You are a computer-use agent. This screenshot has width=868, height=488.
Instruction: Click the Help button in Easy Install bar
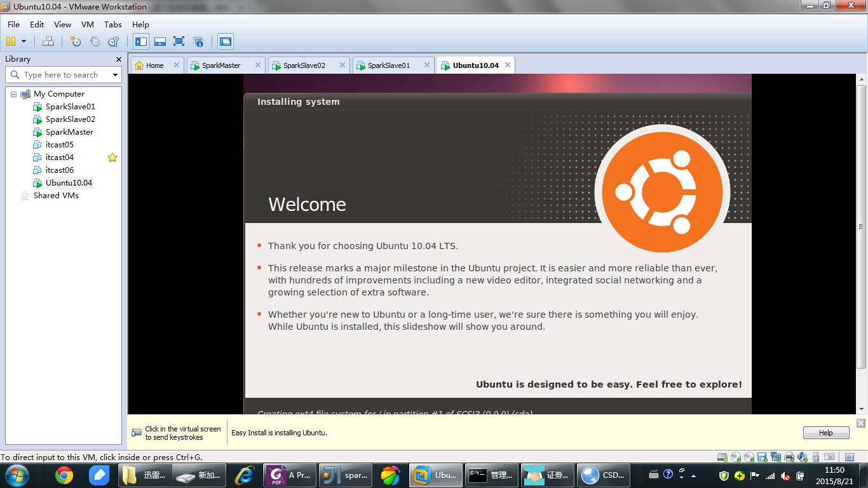(826, 433)
